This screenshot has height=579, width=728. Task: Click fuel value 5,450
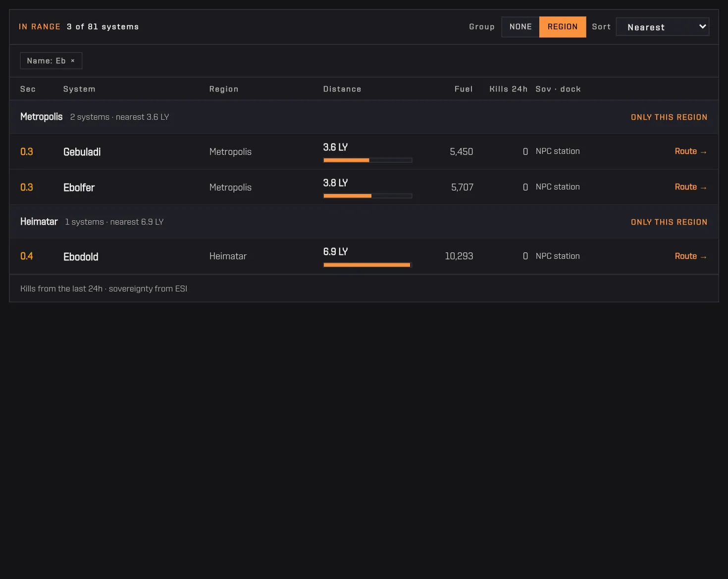462,152
